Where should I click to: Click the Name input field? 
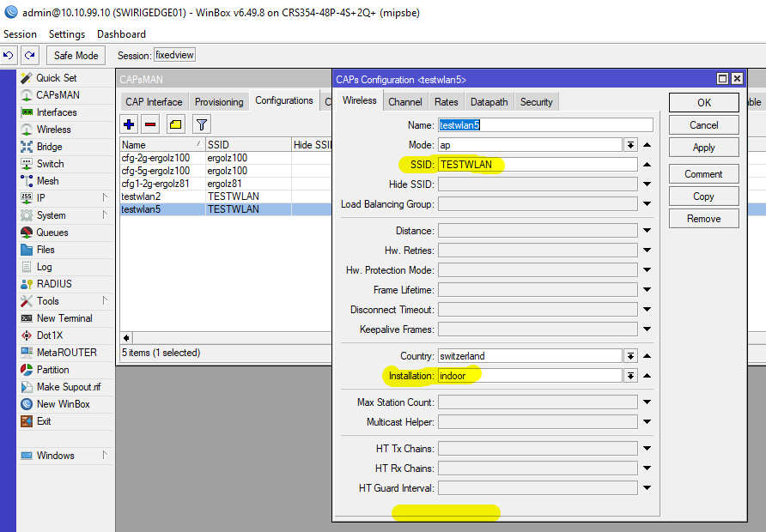tap(538, 125)
